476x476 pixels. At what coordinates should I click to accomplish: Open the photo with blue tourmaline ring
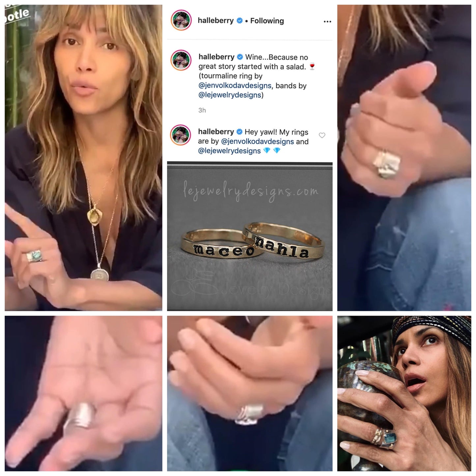tap(404, 393)
